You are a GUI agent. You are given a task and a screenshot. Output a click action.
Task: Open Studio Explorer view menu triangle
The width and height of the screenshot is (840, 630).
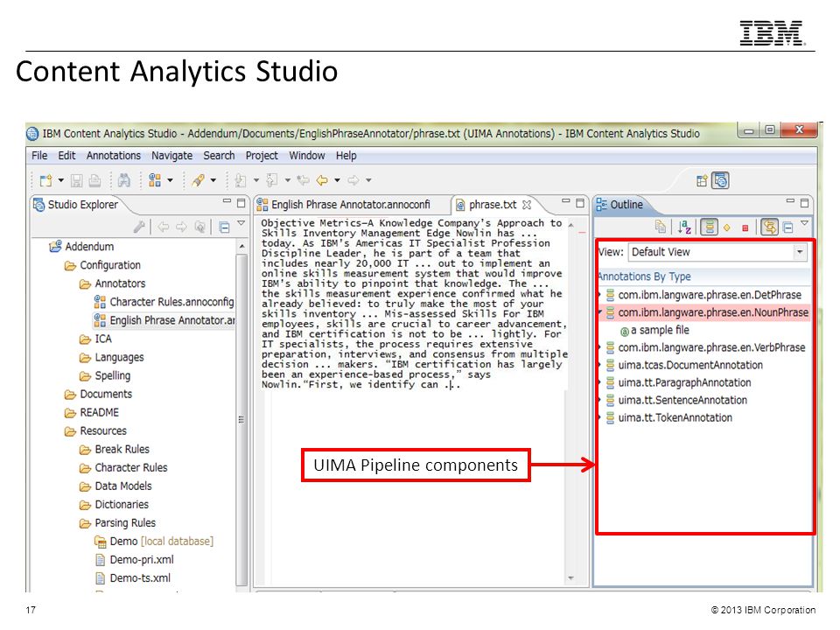[241, 223]
